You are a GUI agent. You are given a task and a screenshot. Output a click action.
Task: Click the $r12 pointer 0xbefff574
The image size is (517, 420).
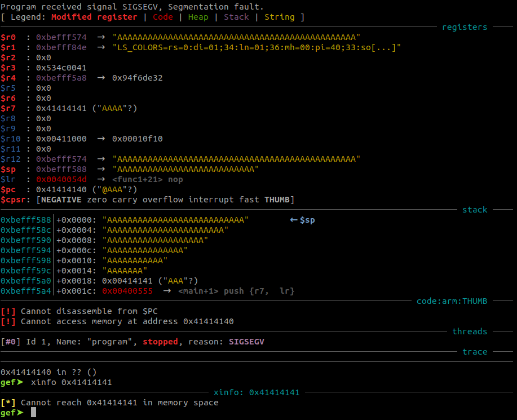click(x=61, y=159)
